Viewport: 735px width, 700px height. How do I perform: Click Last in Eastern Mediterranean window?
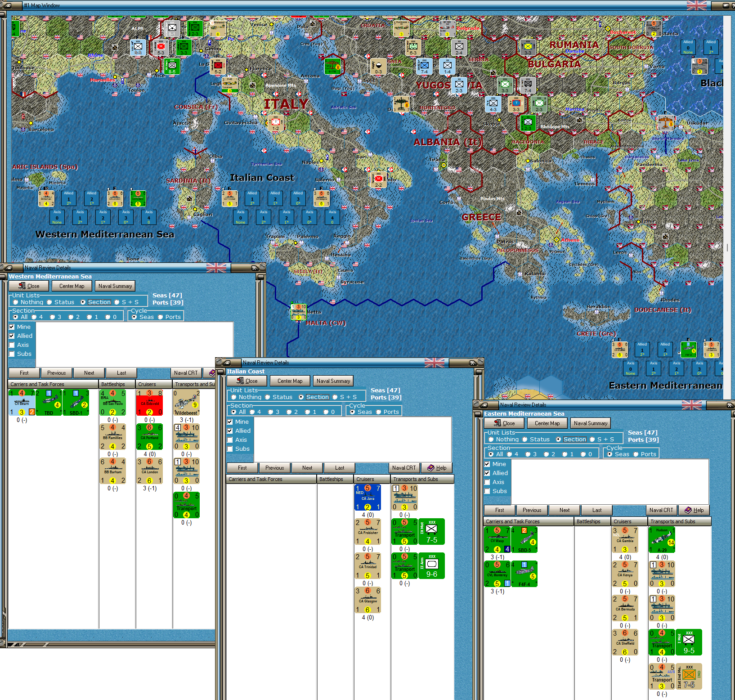click(597, 510)
